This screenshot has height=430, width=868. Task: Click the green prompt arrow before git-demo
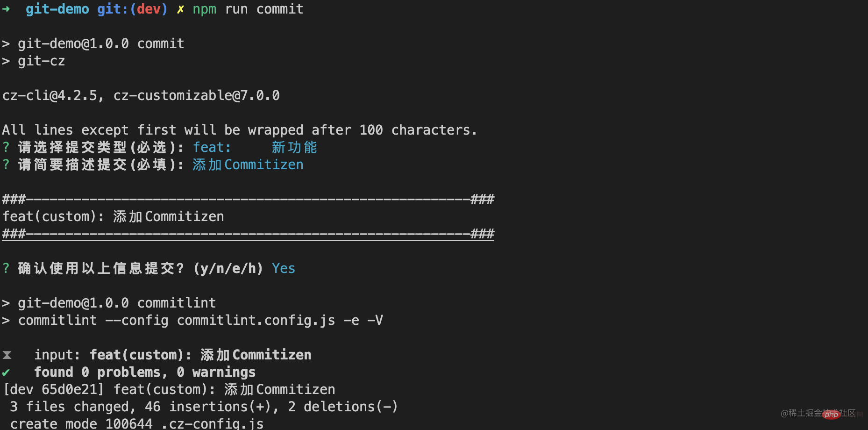(x=6, y=9)
